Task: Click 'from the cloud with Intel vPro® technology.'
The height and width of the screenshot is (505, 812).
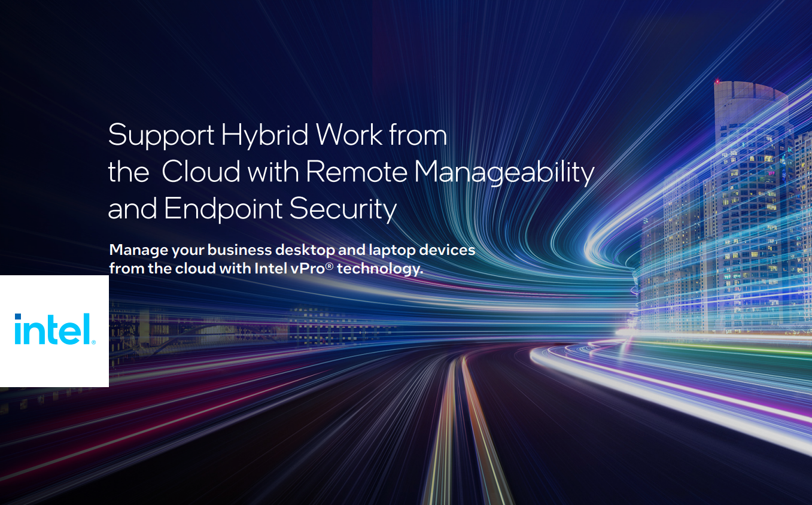Action: point(266,269)
